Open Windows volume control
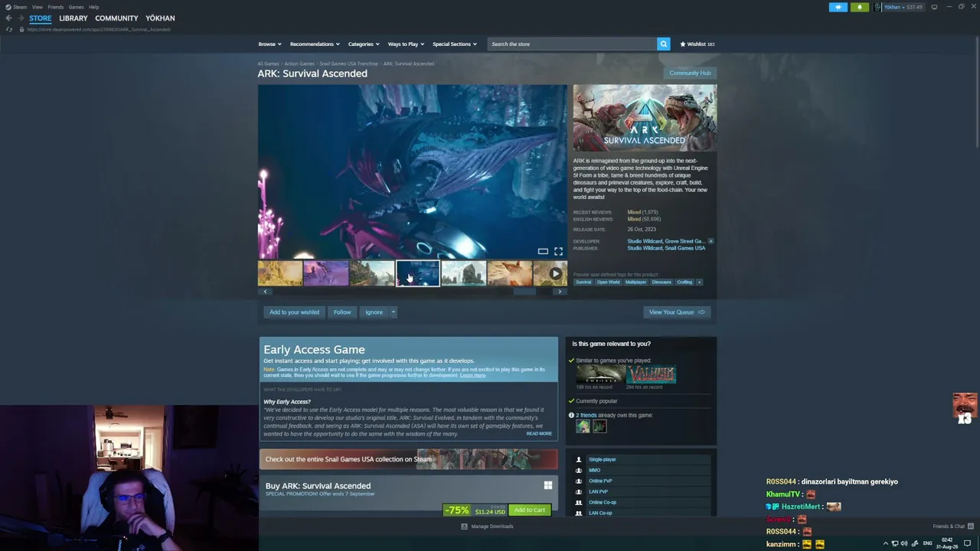 coord(904,543)
